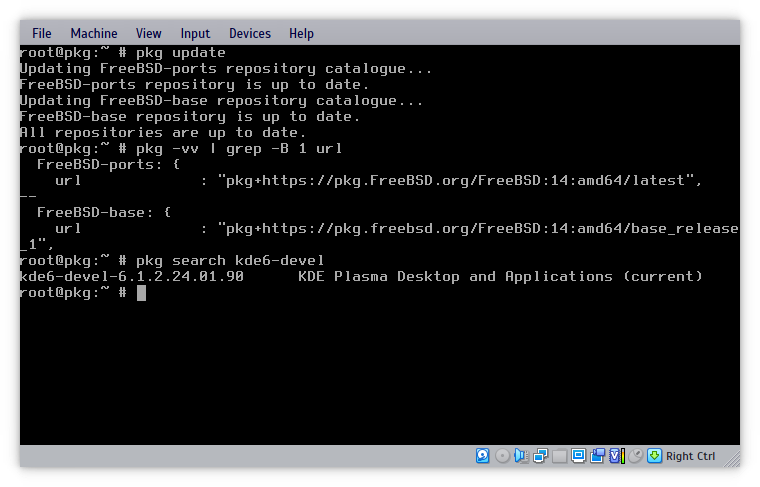Click the mouse integration status icon
This screenshot has height=487, width=760.
635,456
